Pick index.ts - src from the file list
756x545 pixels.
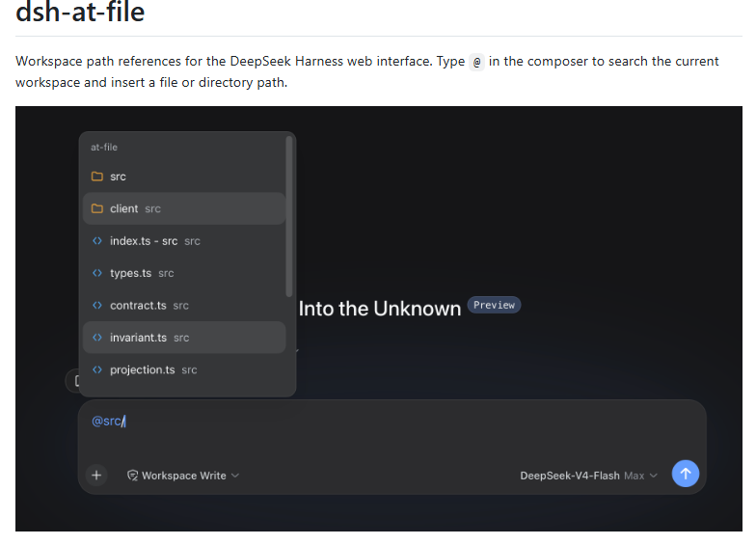tap(184, 241)
